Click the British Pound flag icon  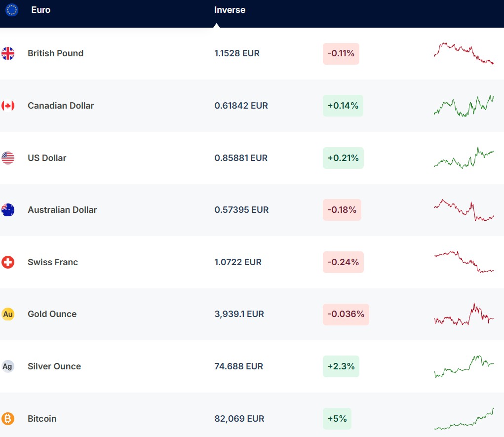[x=8, y=53]
